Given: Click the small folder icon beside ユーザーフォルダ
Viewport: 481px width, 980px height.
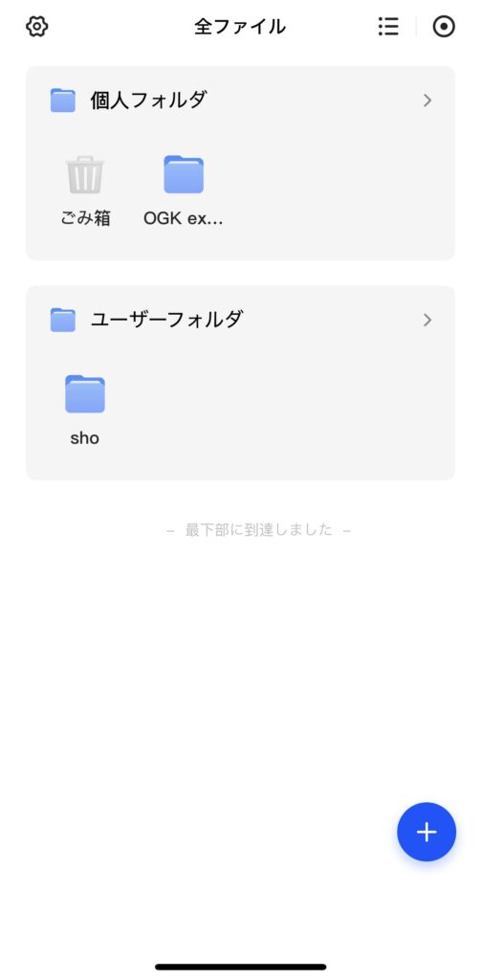Looking at the screenshot, I should click(x=63, y=320).
